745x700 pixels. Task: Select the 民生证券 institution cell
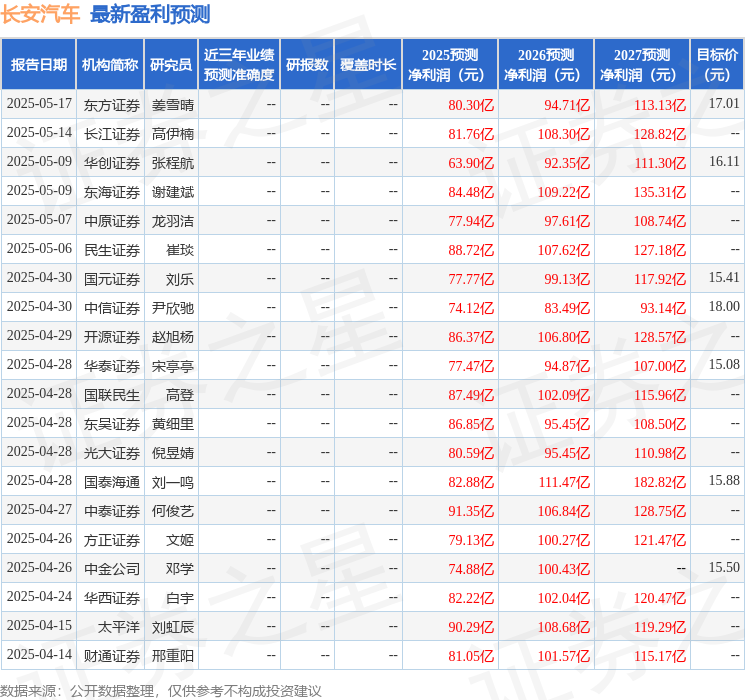(x=112, y=250)
